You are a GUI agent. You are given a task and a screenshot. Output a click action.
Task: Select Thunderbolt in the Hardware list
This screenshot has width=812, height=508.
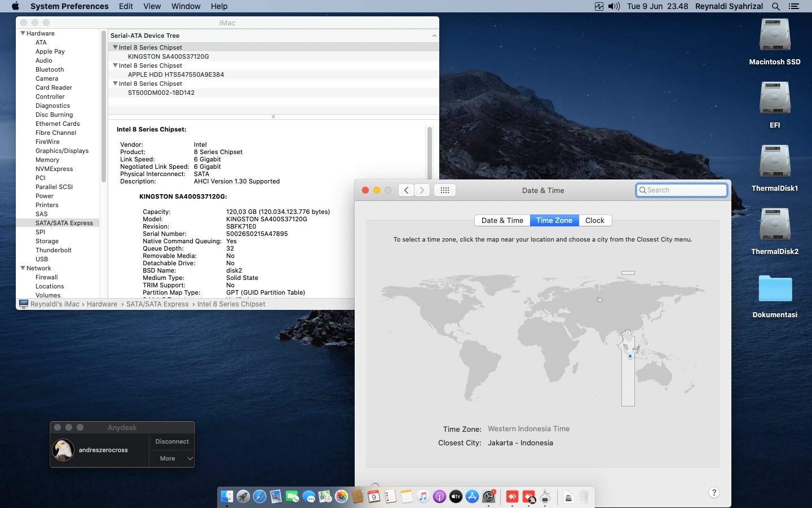(54, 250)
